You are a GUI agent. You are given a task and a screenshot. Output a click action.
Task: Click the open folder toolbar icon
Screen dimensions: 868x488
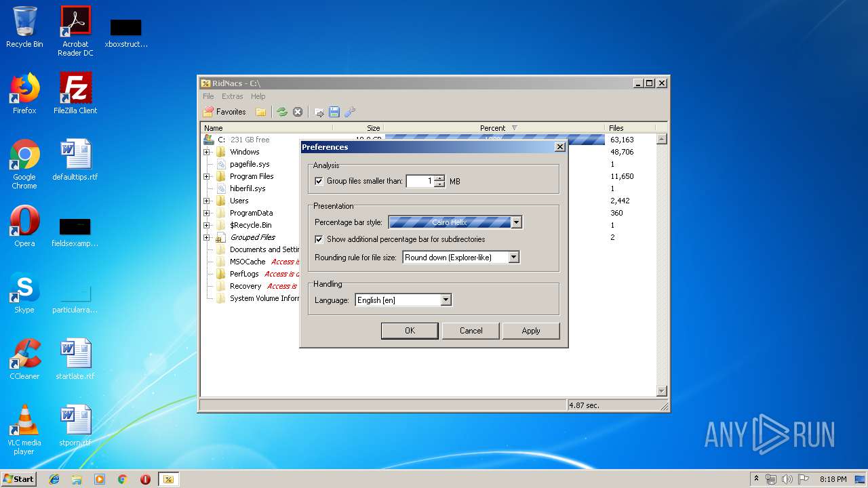(x=260, y=112)
